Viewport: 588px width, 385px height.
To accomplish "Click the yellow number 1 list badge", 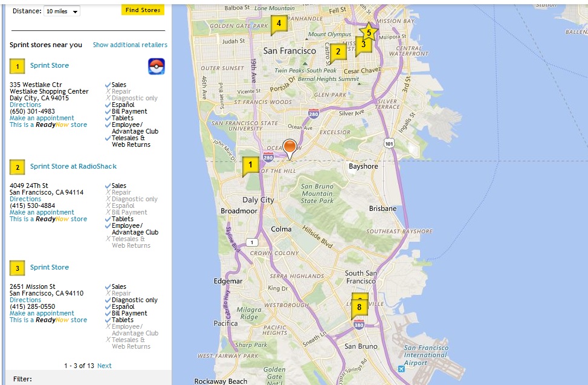I will (18, 66).
